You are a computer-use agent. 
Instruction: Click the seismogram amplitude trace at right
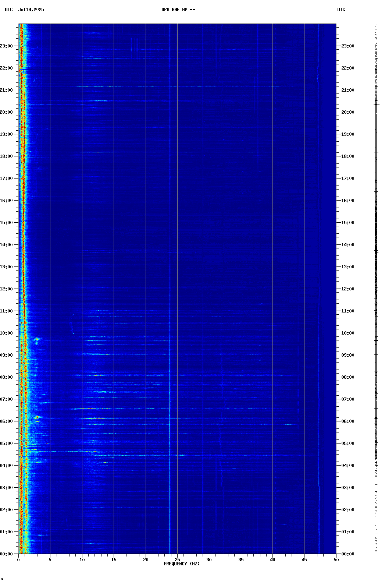click(x=376, y=289)
